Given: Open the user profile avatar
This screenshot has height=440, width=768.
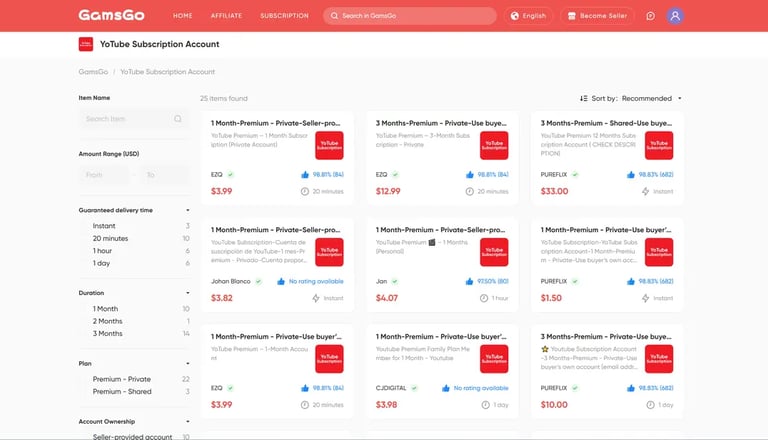Looking at the screenshot, I should [675, 16].
